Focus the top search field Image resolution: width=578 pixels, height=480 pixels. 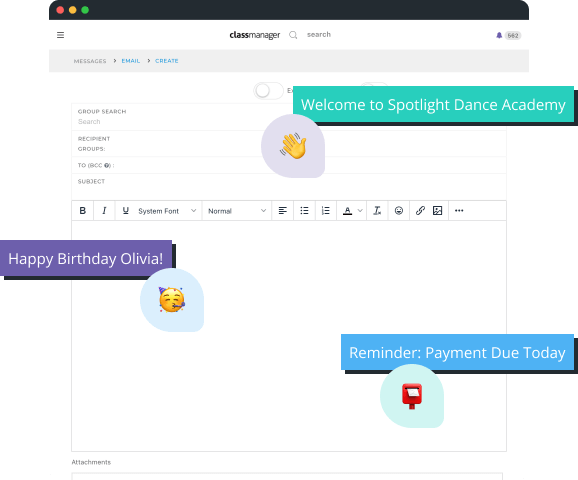click(x=319, y=34)
